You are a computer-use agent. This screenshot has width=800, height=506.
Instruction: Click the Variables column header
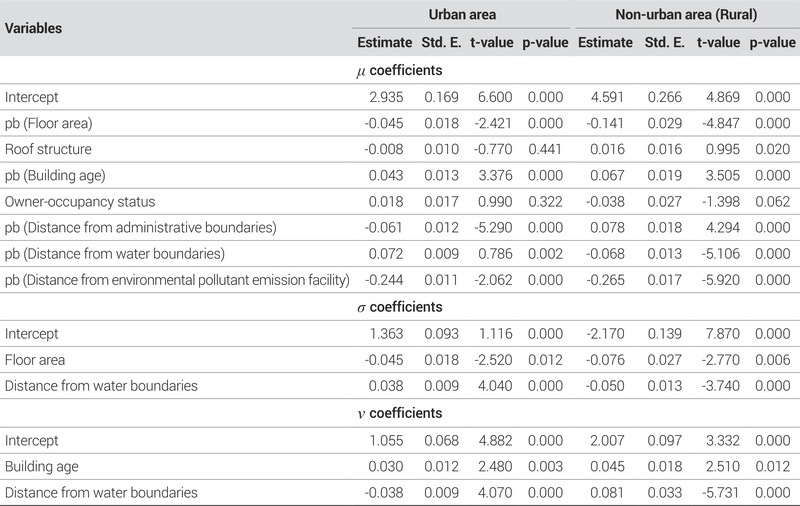[x=33, y=28]
